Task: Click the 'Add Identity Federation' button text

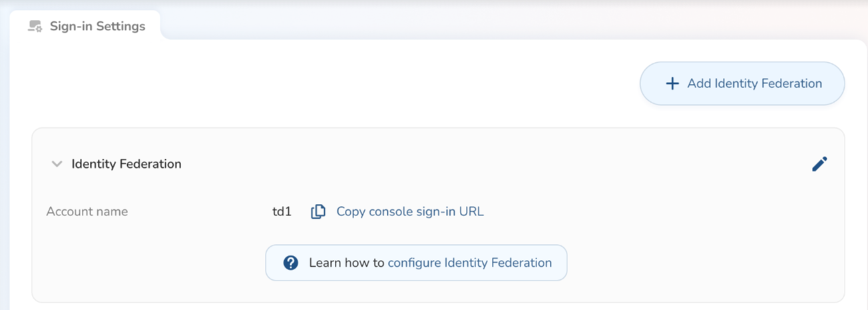Action: coord(754,84)
